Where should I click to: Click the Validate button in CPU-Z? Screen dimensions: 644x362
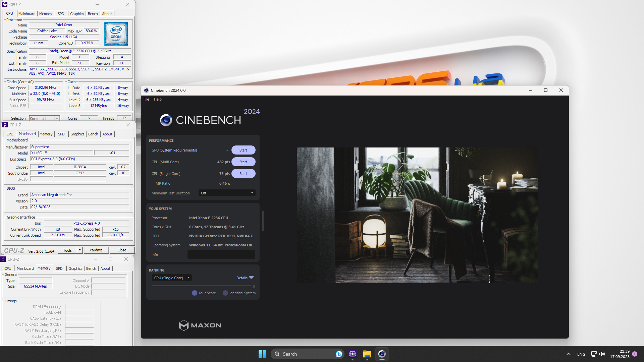(96, 250)
